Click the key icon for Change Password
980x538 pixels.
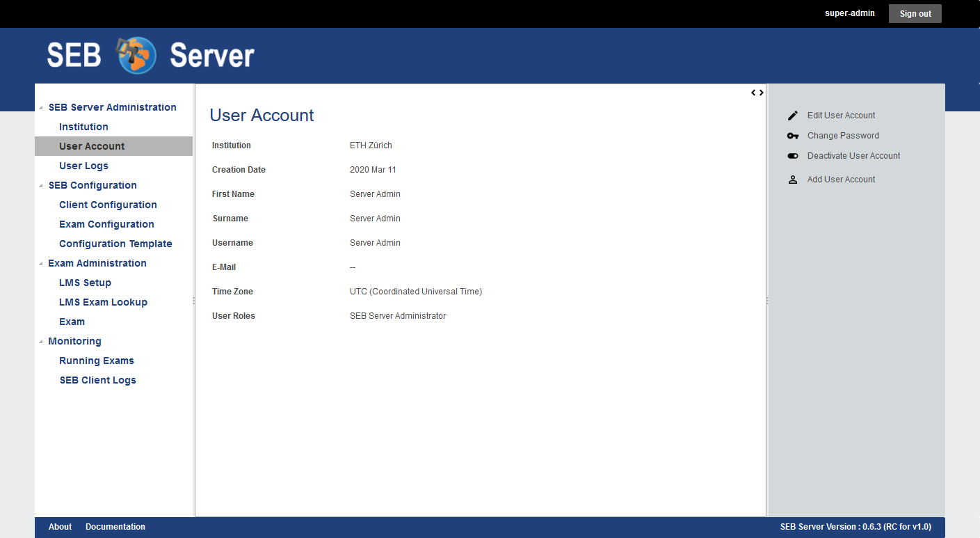click(x=792, y=136)
